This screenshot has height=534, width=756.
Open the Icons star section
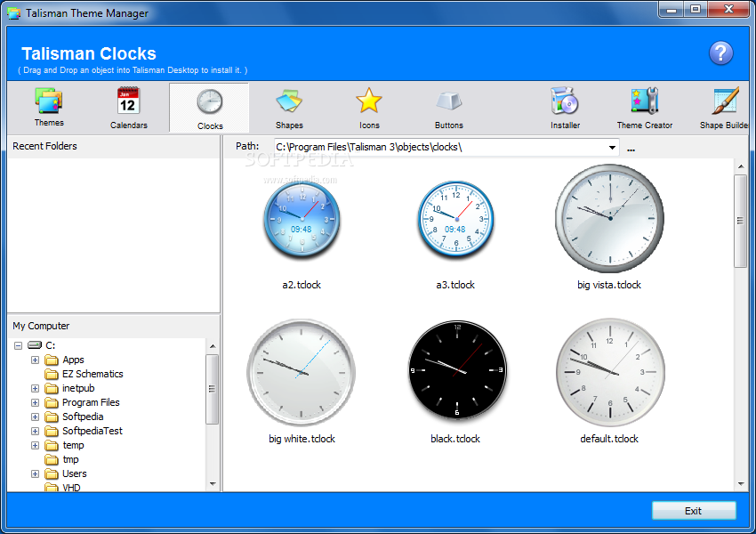coord(369,108)
